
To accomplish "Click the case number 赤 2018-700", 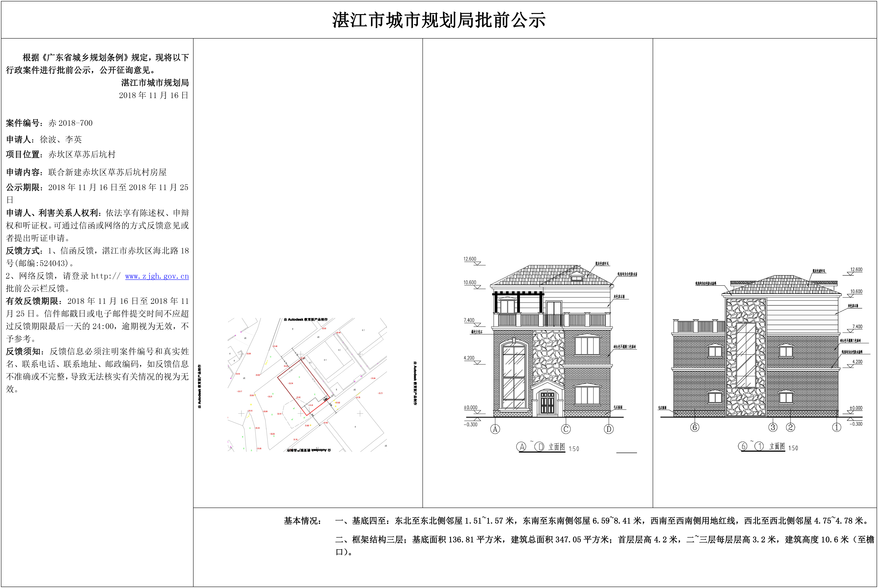I will [x=71, y=123].
